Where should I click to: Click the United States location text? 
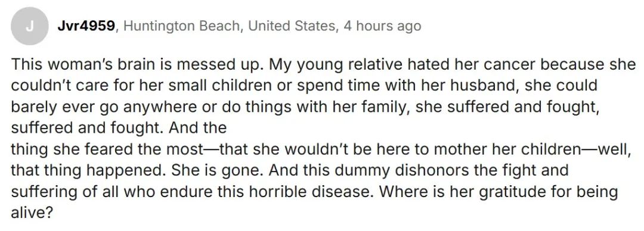pyautogui.click(x=292, y=26)
